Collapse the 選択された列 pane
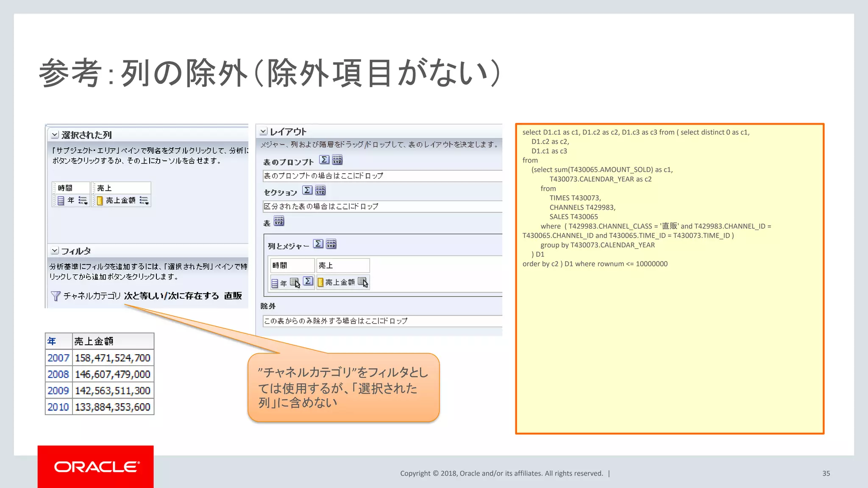This screenshot has height=488, width=868. point(55,135)
